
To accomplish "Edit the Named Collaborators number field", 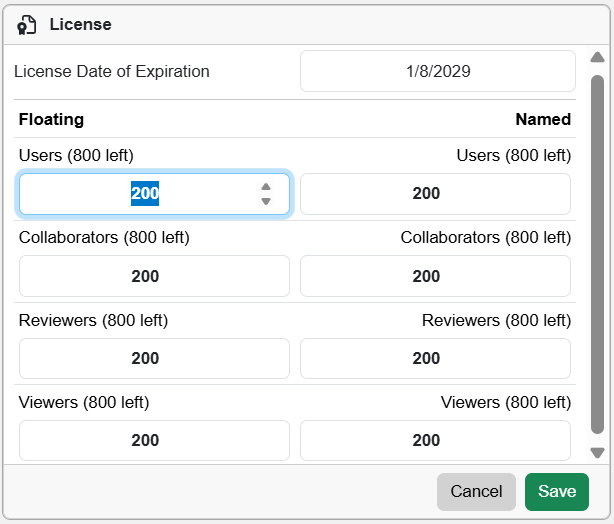I will point(435,276).
